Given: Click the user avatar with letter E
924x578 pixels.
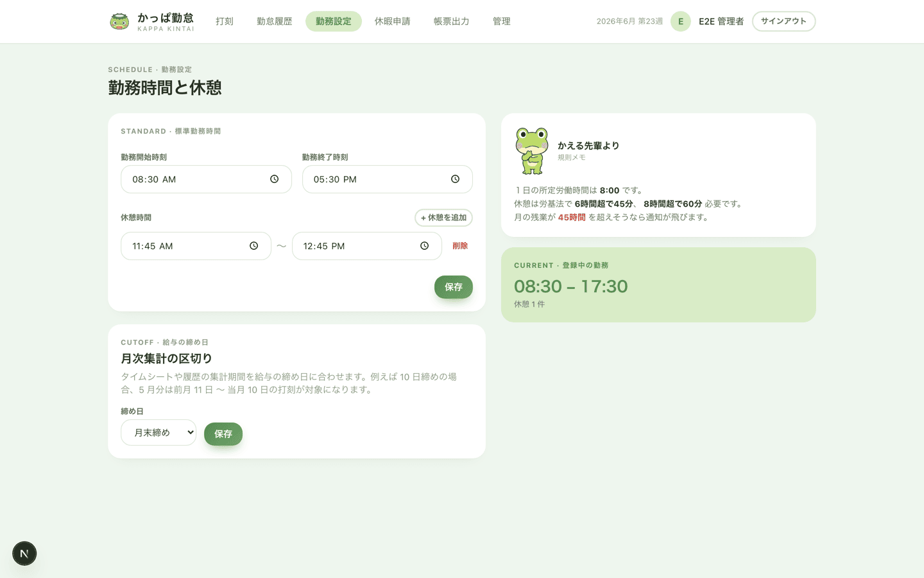Looking at the screenshot, I should click(681, 21).
